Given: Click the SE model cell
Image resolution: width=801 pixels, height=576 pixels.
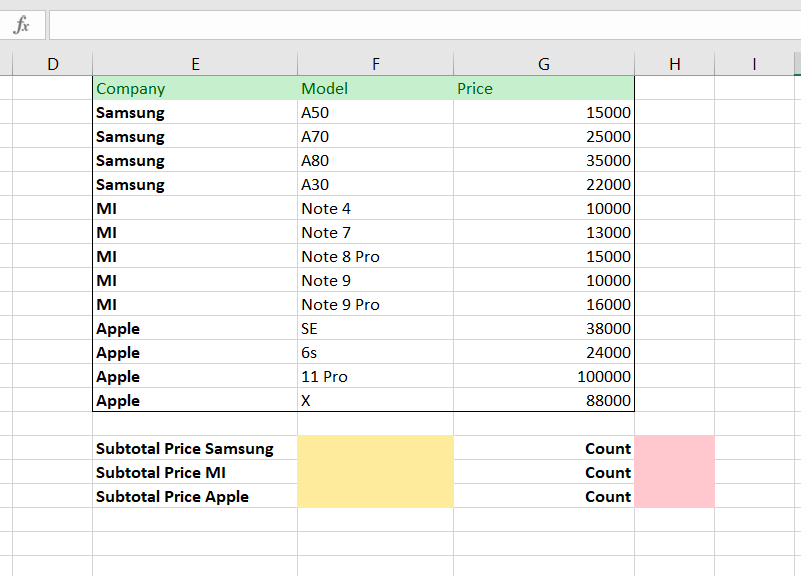Looking at the screenshot, I should click(375, 328).
